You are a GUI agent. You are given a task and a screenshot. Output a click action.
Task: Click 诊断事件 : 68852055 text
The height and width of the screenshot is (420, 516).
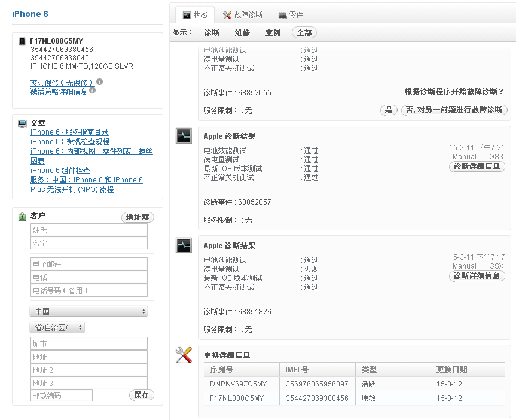click(237, 93)
